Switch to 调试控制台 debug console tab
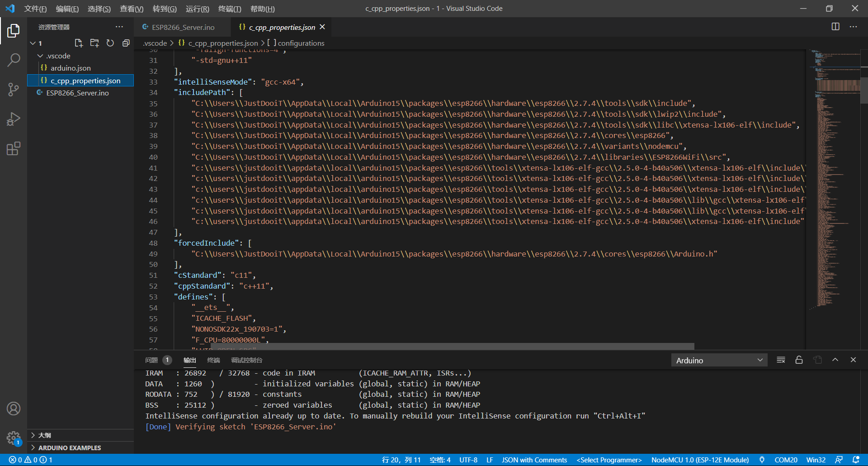Viewport: 868px width, 466px height. (x=246, y=360)
